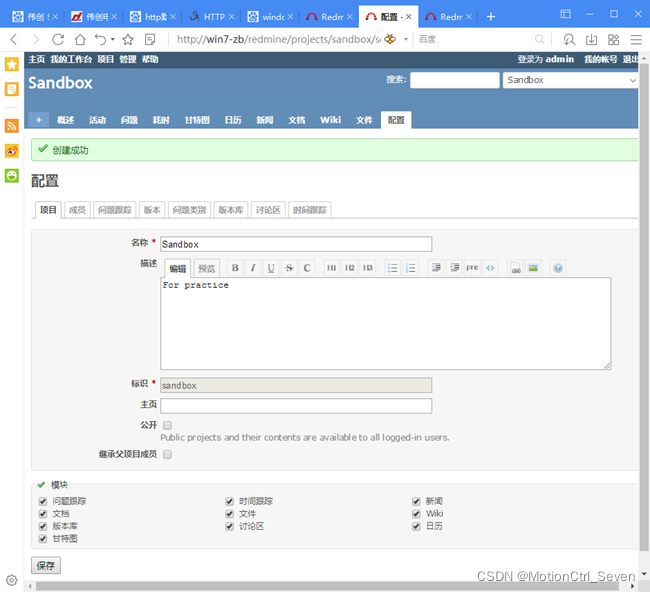Screen dimensions: 650x592
Task: Open text formatting help icon
Action: (558, 268)
